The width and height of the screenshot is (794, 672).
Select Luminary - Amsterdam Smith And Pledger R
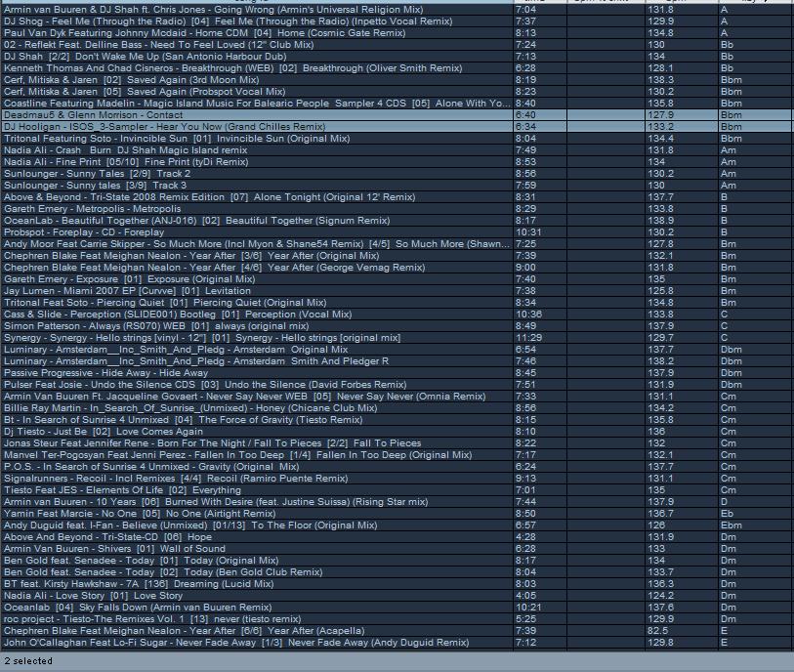tap(397, 361)
